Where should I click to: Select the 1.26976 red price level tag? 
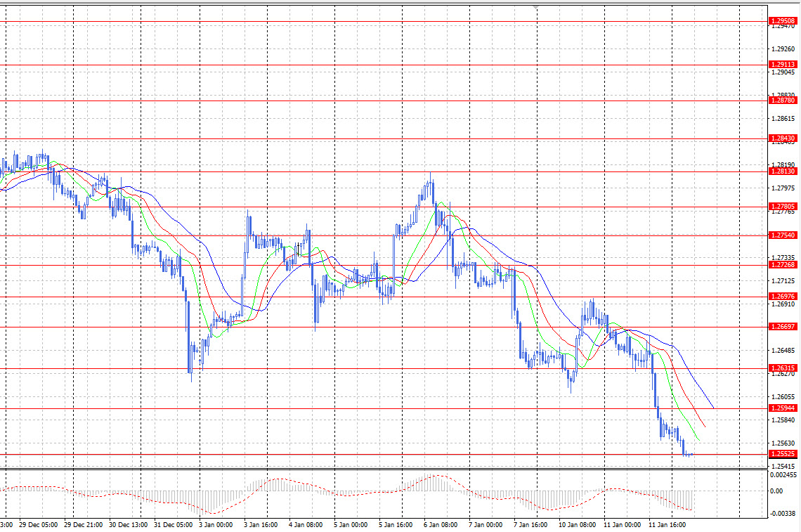[x=783, y=297]
